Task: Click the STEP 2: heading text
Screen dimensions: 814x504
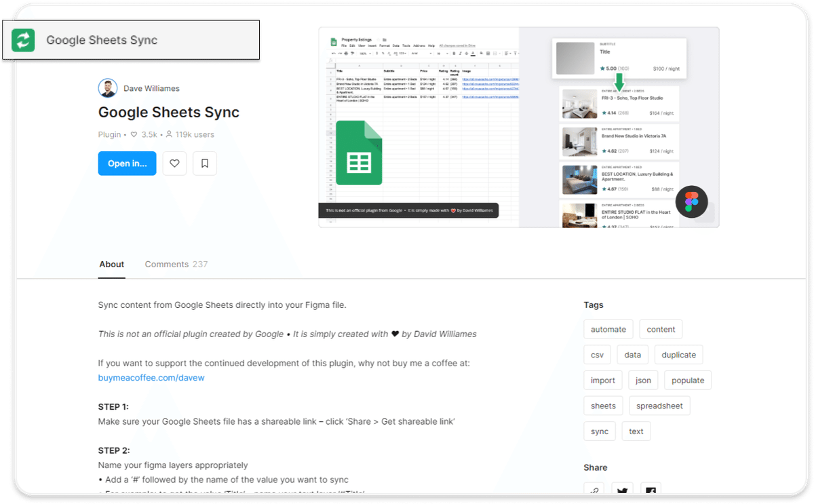Action: click(114, 450)
